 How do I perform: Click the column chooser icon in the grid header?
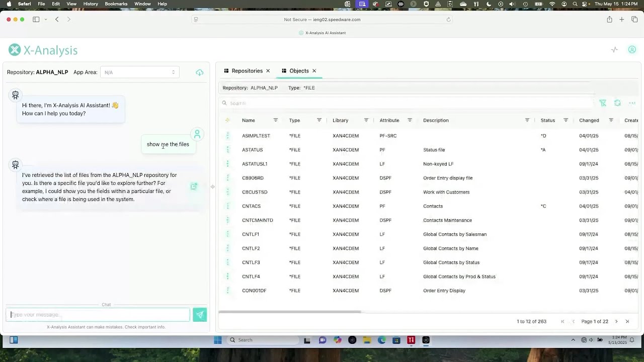pos(227,120)
